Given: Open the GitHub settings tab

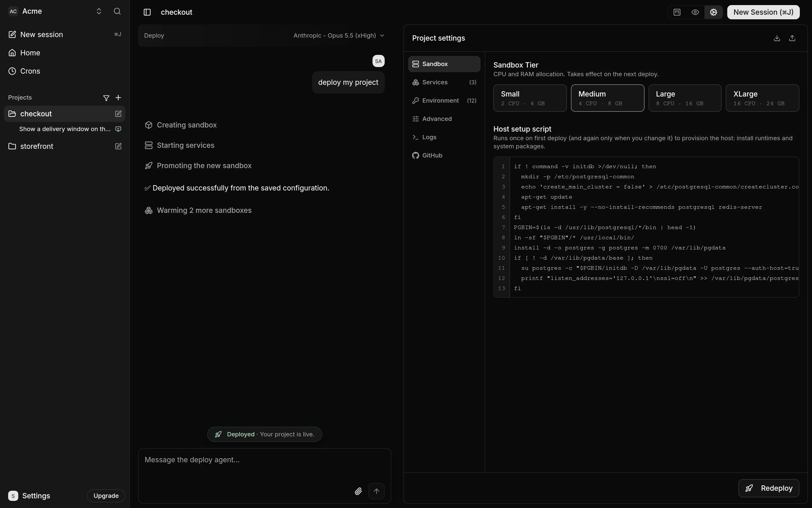Looking at the screenshot, I should [x=444, y=155].
